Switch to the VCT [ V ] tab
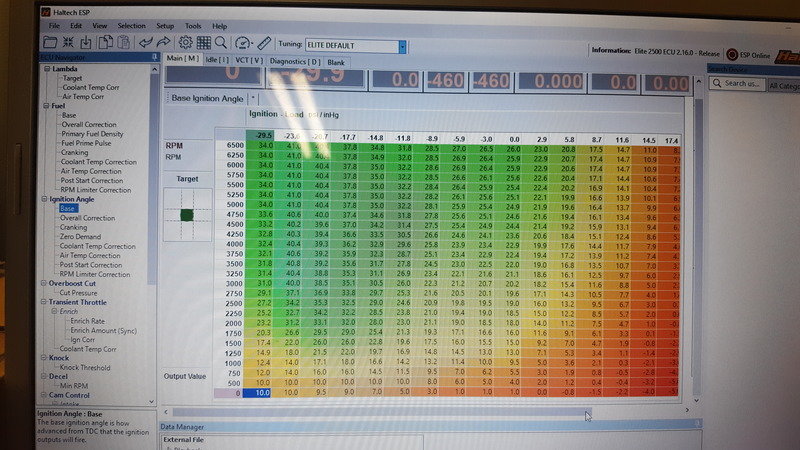Screen dimensions: 800x450 (249, 60)
